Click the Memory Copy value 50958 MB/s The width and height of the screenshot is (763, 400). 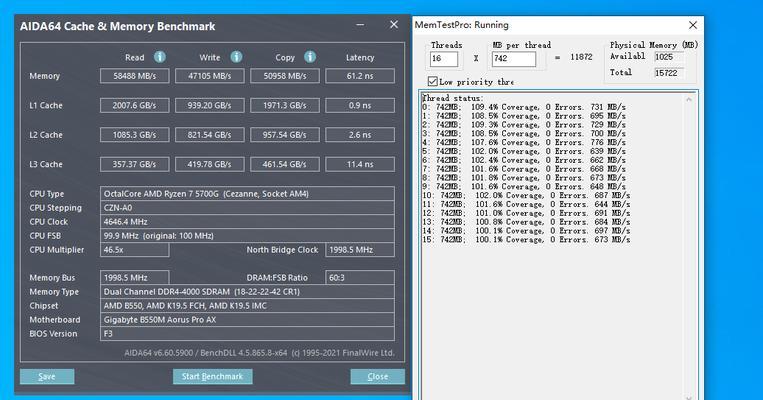tap(285, 76)
